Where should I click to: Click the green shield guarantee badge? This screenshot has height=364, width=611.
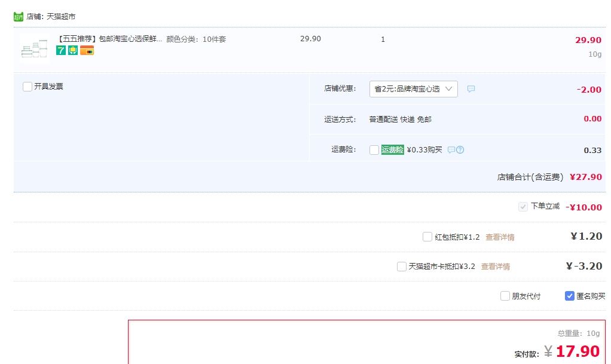coord(73,50)
